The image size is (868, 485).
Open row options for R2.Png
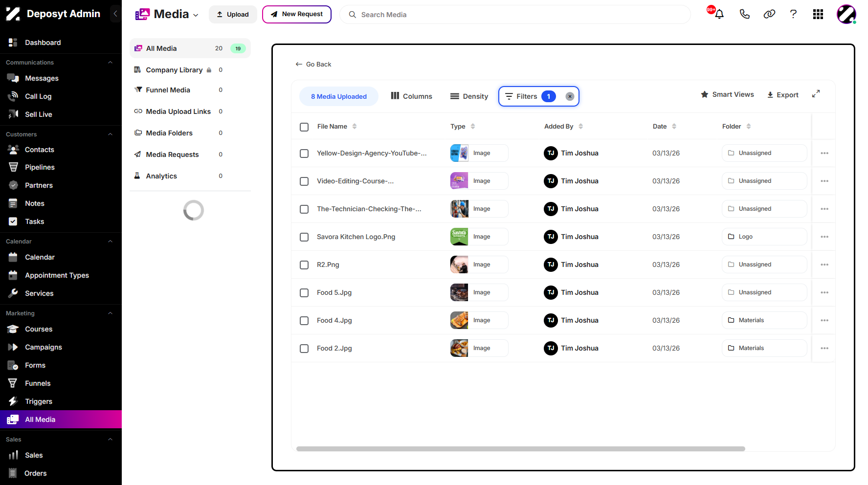[824, 265]
